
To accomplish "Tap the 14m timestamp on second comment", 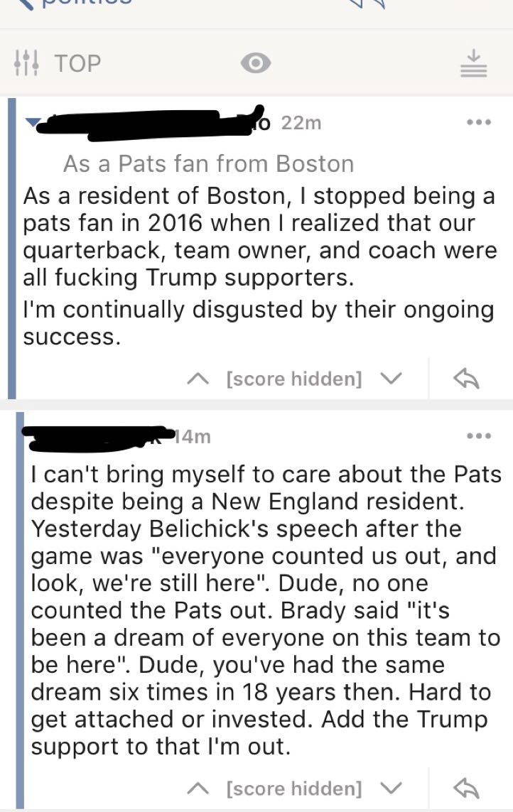I will point(193,437).
